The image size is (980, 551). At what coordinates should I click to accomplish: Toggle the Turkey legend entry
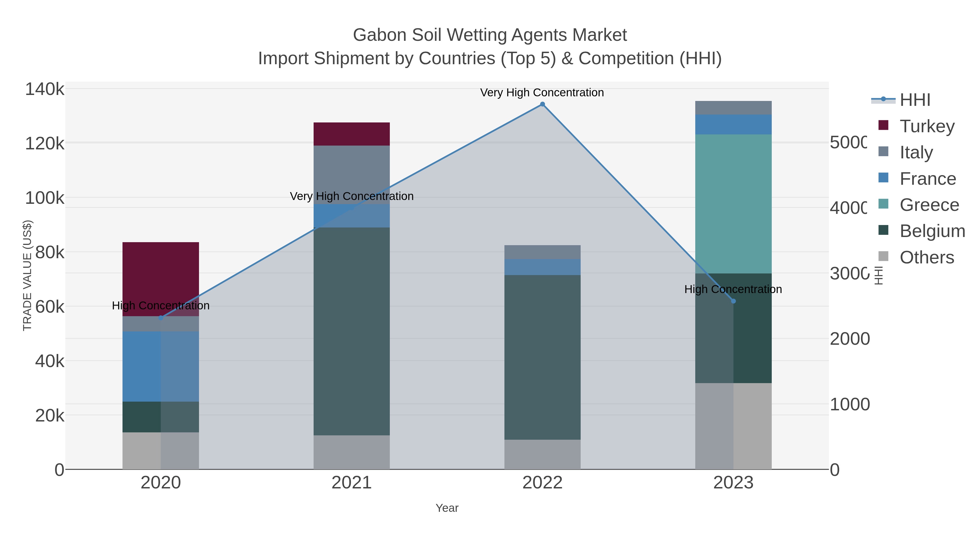pyautogui.click(x=917, y=126)
